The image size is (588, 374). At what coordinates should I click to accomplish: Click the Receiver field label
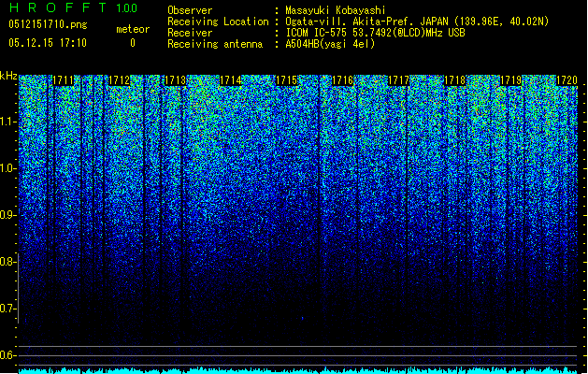190,33
